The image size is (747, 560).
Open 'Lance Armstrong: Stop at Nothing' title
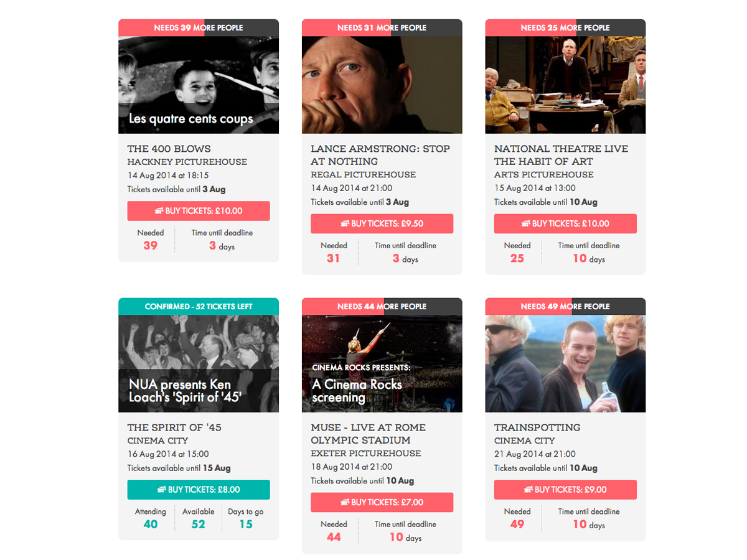click(380, 155)
